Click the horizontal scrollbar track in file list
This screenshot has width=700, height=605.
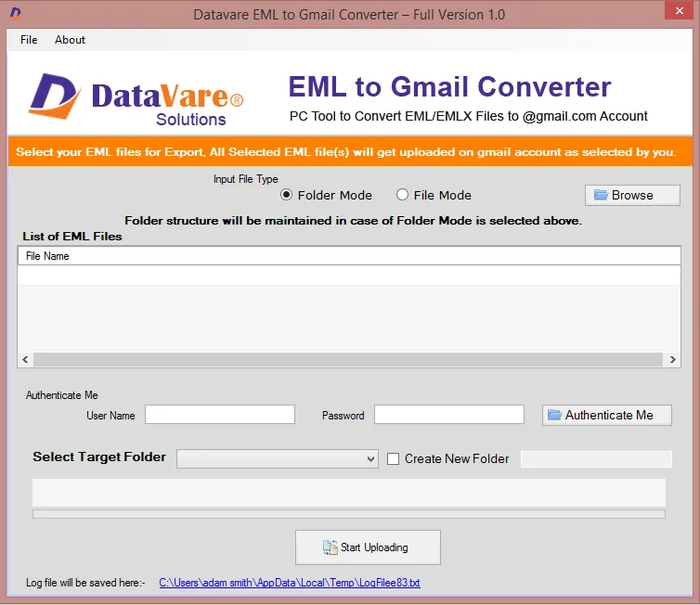pyautogui.click(x=348, y=360)
